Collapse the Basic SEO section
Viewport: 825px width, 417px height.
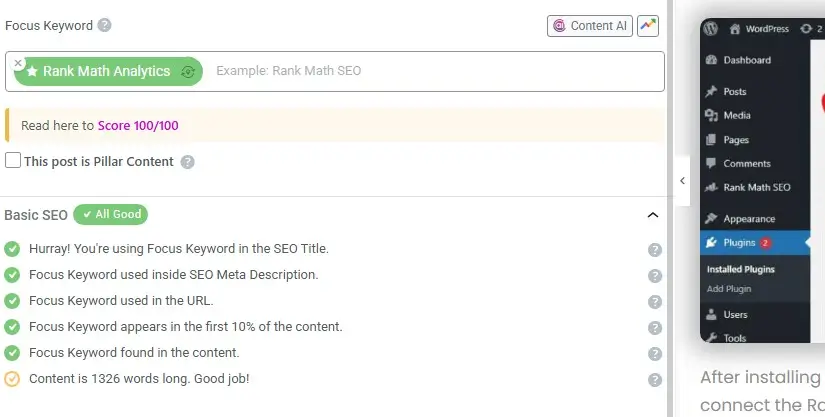pyautogui.click(x=653, y=215)
